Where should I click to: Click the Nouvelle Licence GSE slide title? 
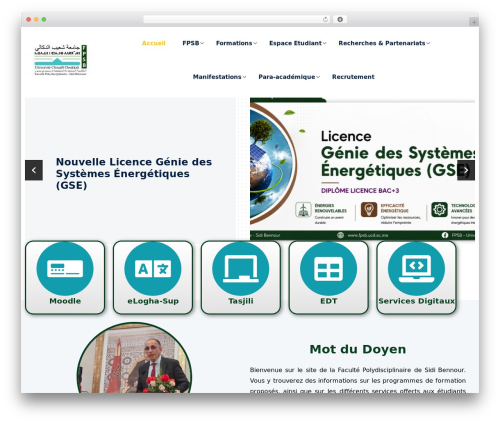point(134,173)
